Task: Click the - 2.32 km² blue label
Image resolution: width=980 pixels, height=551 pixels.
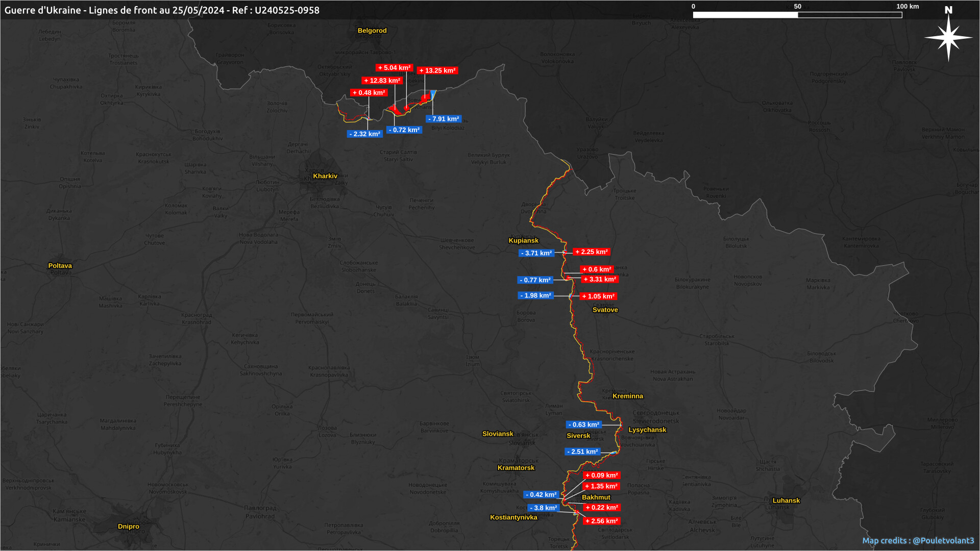Action: pos(364,134)
